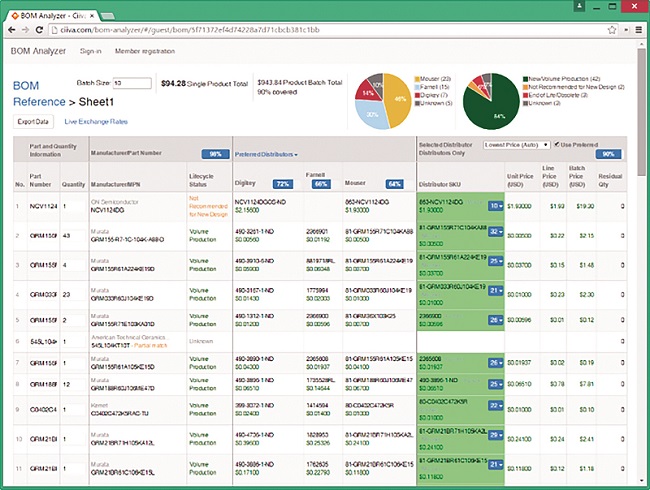Select Farnell SKU 2366901 in row 2

[x=317, y=231]
